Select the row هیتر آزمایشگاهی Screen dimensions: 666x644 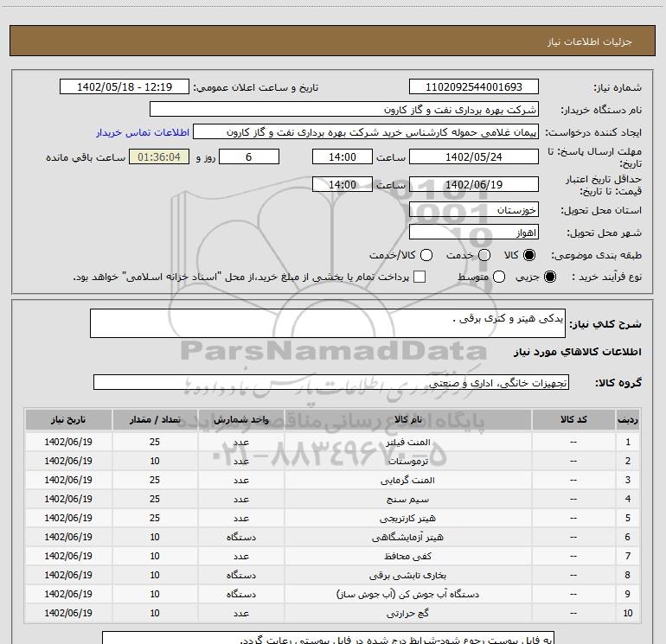(x=332, y=537)
